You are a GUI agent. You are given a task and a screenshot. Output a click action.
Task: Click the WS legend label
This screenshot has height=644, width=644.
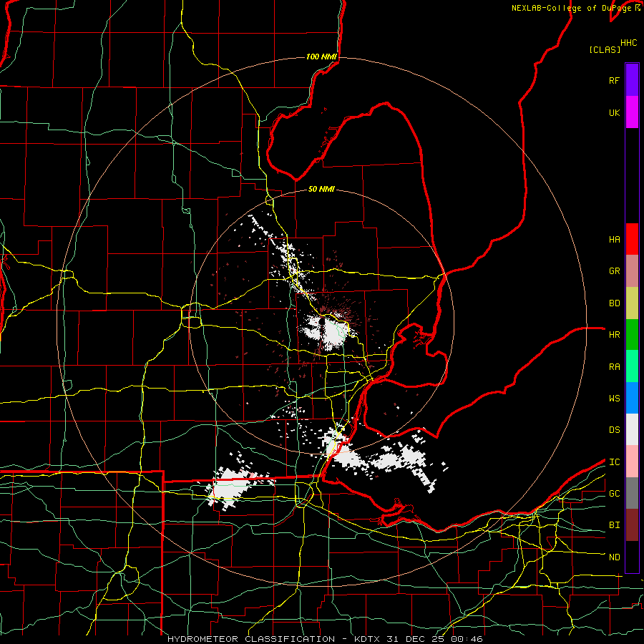point(614,399)
